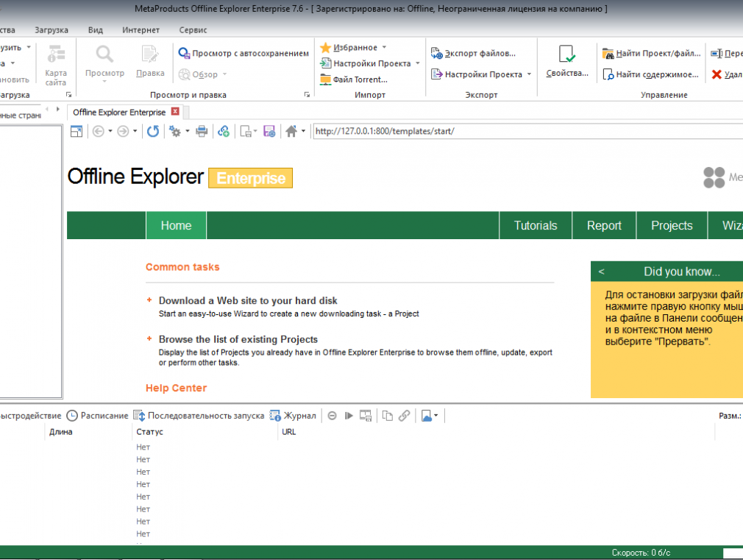Click the save frames icon in messages toolbar
The image size is (743, 560).
(x=366, y=416)
